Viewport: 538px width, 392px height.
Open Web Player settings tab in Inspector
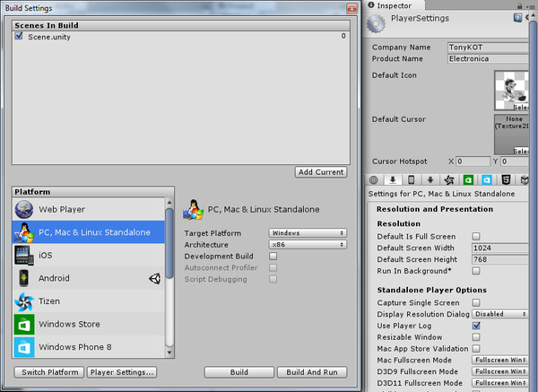coord(374,179)
